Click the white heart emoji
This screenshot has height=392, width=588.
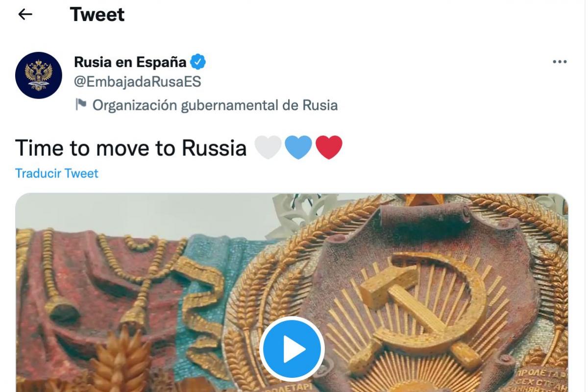(x=268, y=148)
